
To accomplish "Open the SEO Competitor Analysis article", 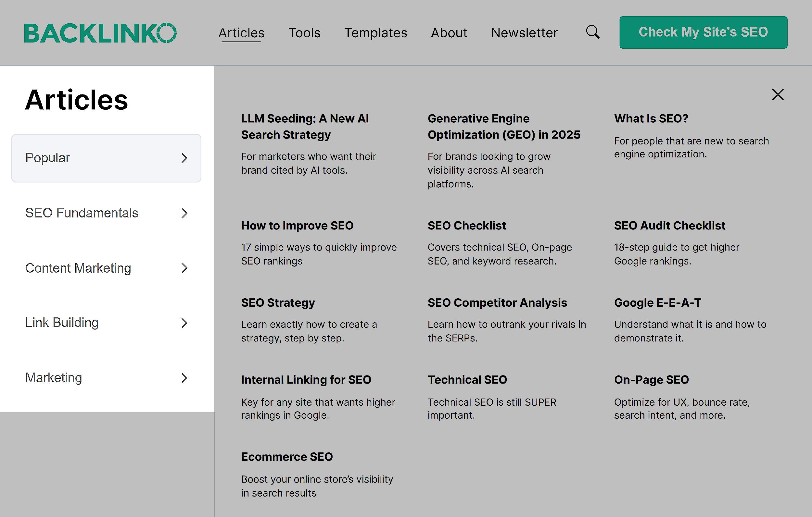I will 497,303.
